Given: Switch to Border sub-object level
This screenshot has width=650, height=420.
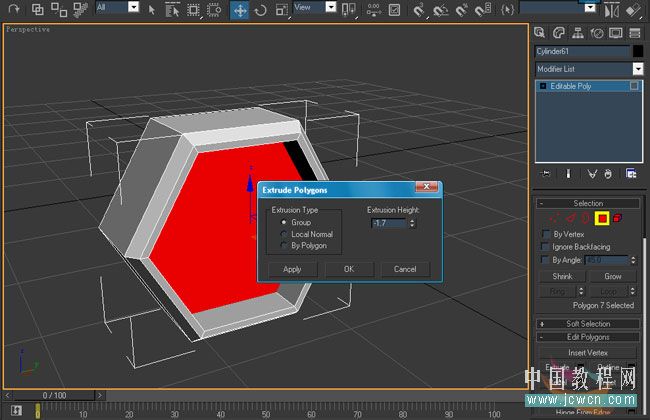Looking at the screenshot, I should tap(585, 218).
